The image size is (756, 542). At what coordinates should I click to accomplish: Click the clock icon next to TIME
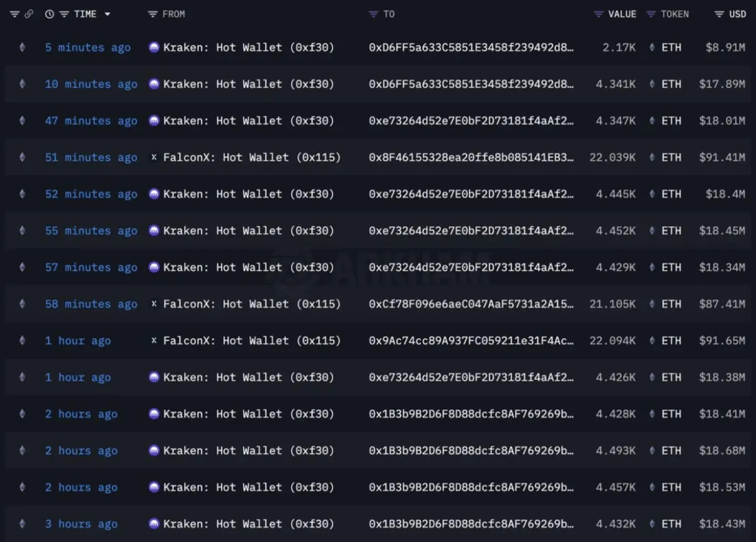click(50, 14)
